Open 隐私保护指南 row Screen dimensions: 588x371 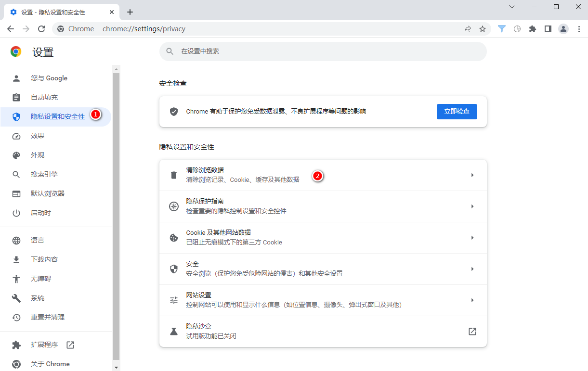323,206
